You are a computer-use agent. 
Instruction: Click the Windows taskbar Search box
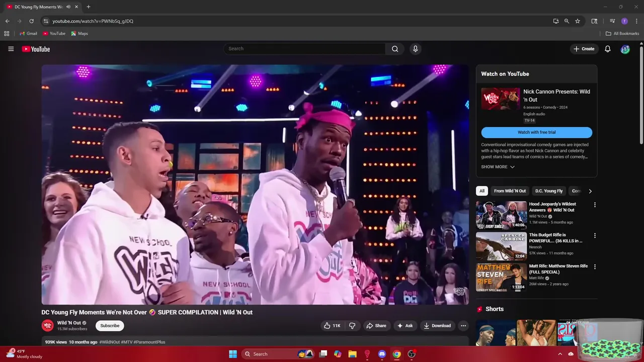tap(277, 354)
